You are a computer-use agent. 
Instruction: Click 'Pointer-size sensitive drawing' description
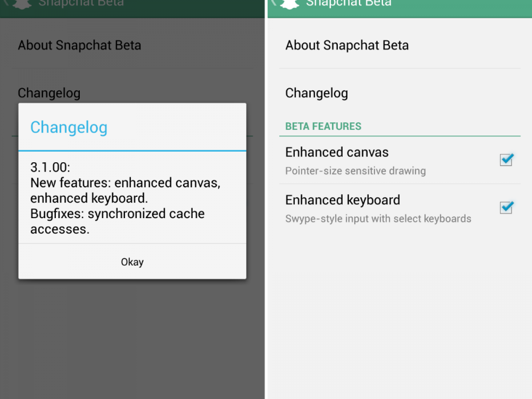coord(356,171)
